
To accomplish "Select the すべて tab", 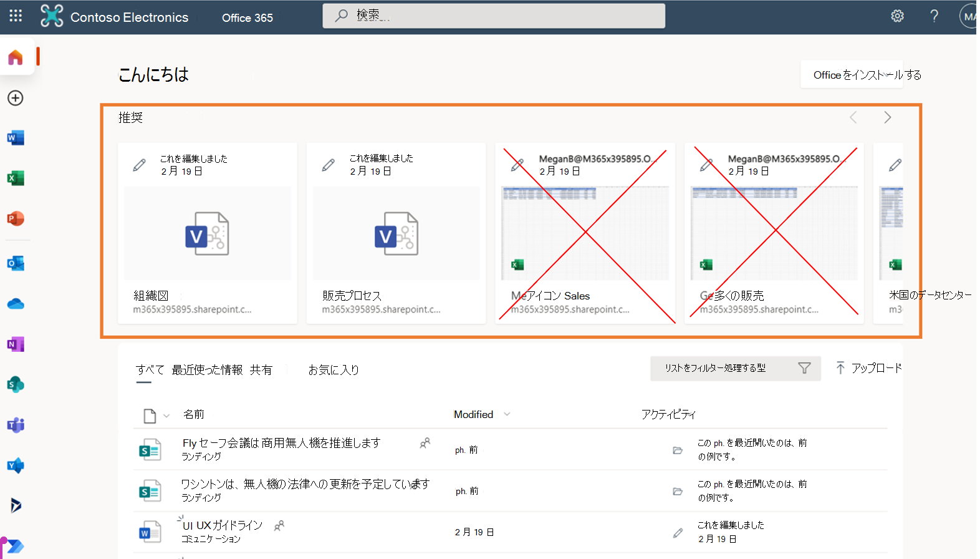I will [150, 370].
